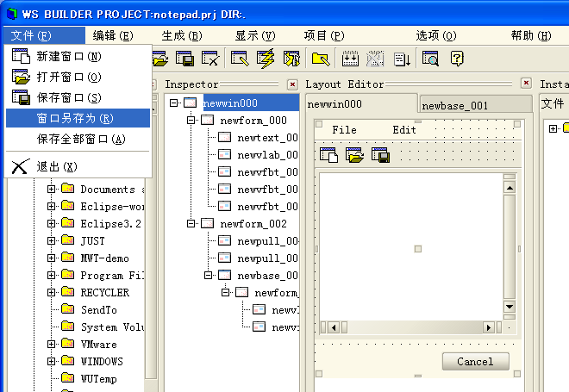Expand the Eclipse3.2 folder node
The width and height of the screenshot is (569, 392).
point(52,223)
